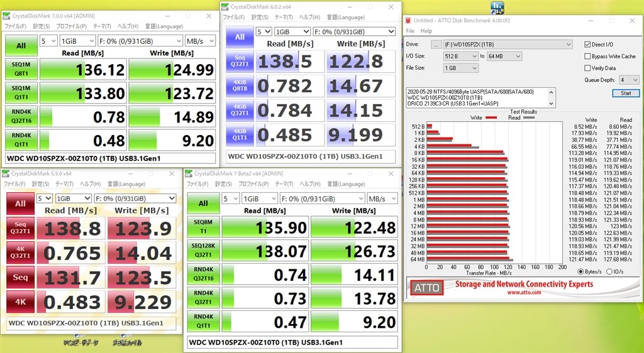Run SEQ8M T1 test in CrystalDiskMark 7 Beta2

click(x=203, y=227)
